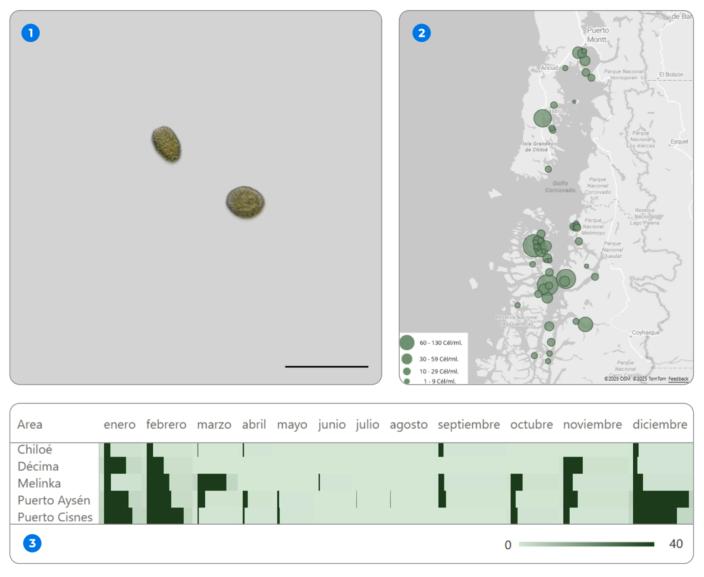Select the 10 - 29 Cél/mL legend circle
Screen dimensions: 704x577
coord(407,371)
